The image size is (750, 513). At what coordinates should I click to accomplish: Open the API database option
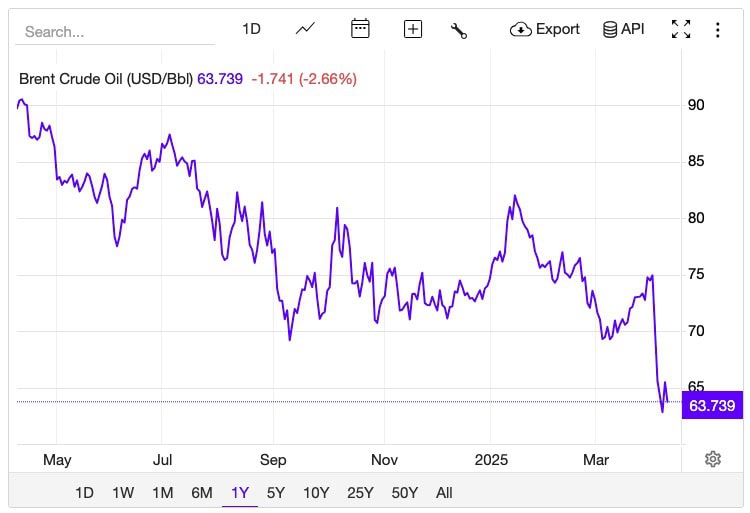(x=623, y=29)
